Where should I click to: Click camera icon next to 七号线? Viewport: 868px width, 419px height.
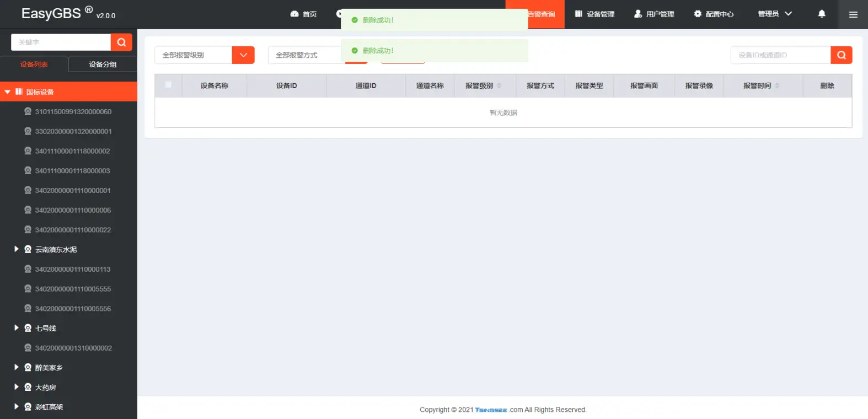pyautogui.click(x=28, y=328)
